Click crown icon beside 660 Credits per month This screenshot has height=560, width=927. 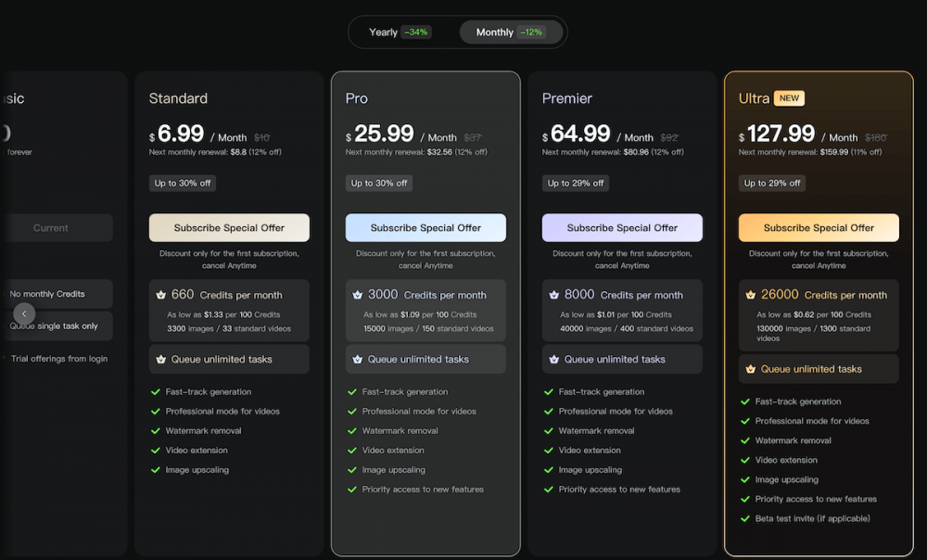pyautogui.click(x=160, y=295)
